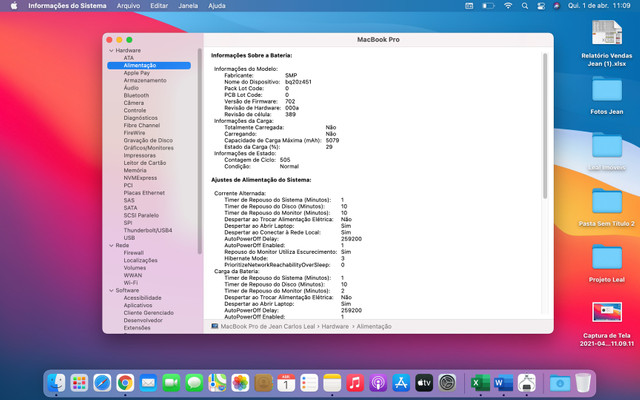The width and height of the screenshot is (640, 400).
Task: Open Contacts from the Dock
Action: click(263, 383)
